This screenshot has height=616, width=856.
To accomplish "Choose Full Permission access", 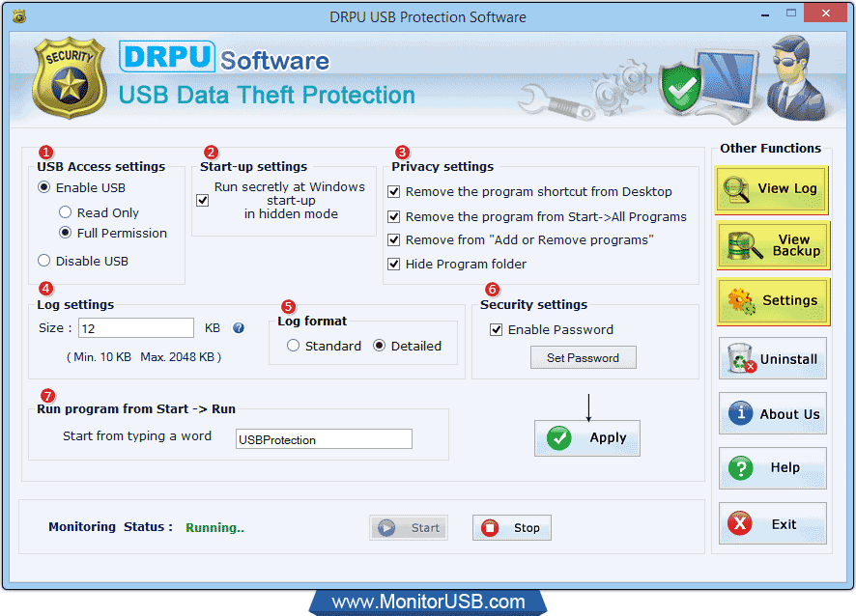I will point(65,233).
